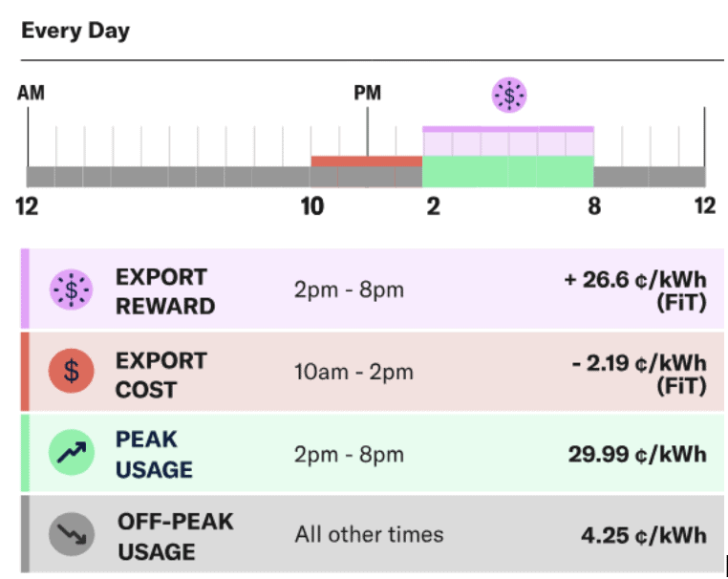Viewport: 728px width, 579px height.
Task: Click the purple dollar icon above the timeline
Action: click(509, 96)
